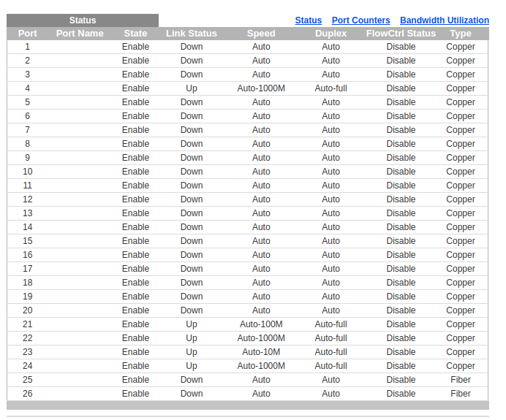
Task: Click the Up link status of port 22
Action: [x=192, y=338]
